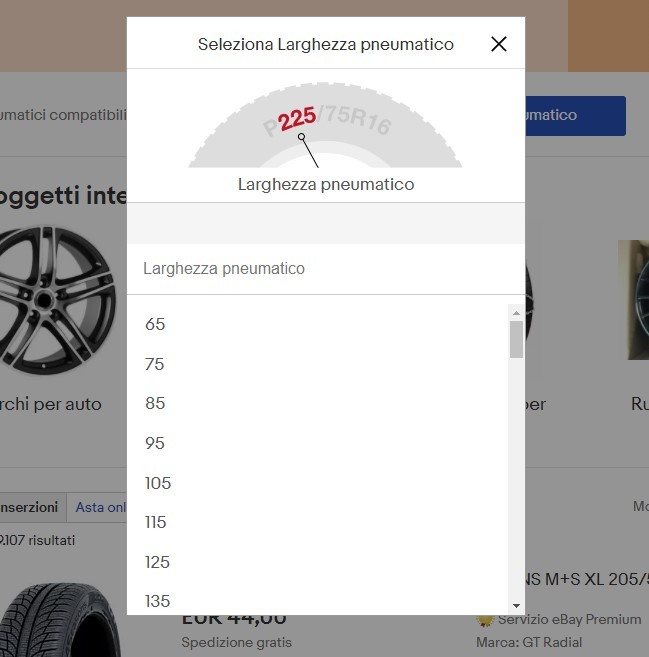Click the width list scrollbar thumb
Image resolution: width=649 pixels, height=657 pixels.
(x=516, y=339)
